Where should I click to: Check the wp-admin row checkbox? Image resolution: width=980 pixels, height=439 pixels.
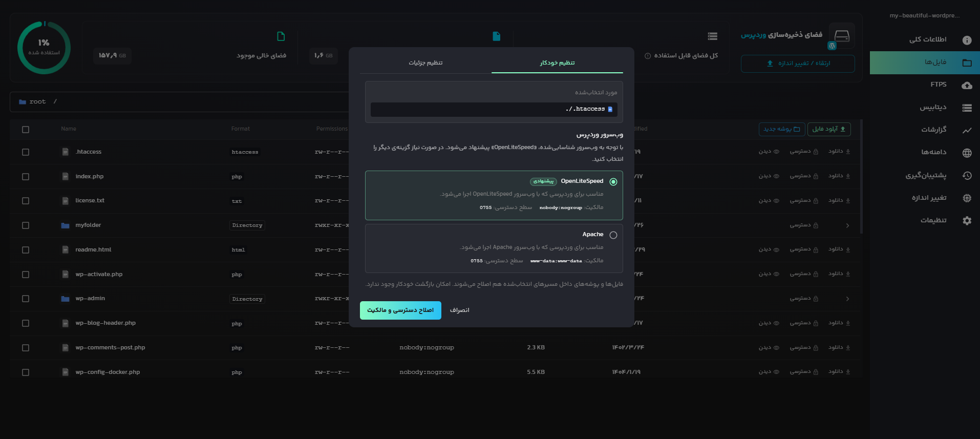tap(26, 299)
